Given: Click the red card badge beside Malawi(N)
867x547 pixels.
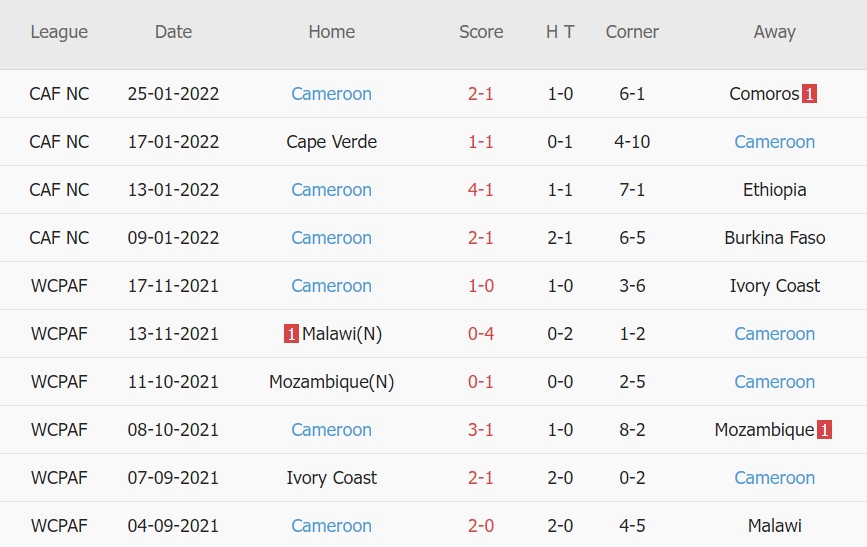Looking at the screenshot, I should 291,334.
